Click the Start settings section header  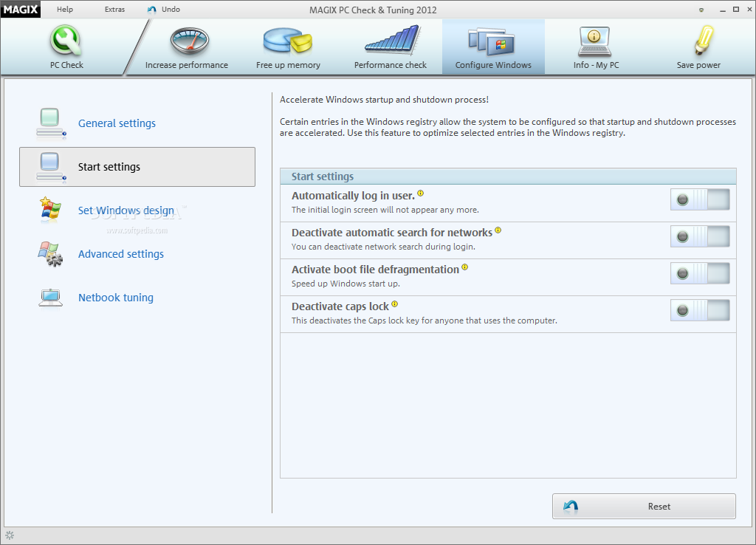tap(508, 176)
